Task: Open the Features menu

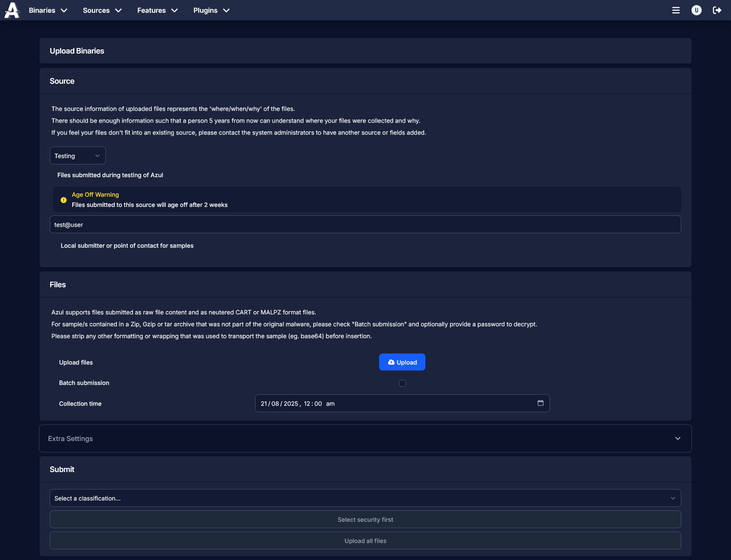Action: point(157,10)
